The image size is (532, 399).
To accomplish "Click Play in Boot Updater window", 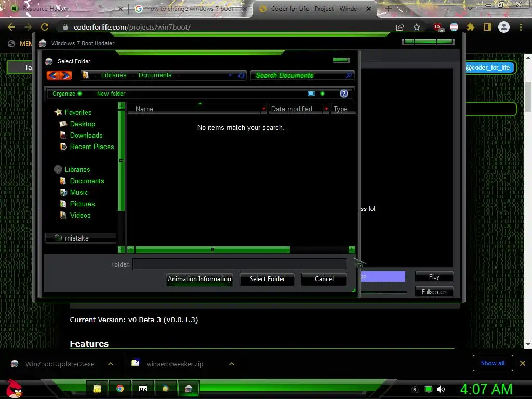I will [x=434, y=277].
